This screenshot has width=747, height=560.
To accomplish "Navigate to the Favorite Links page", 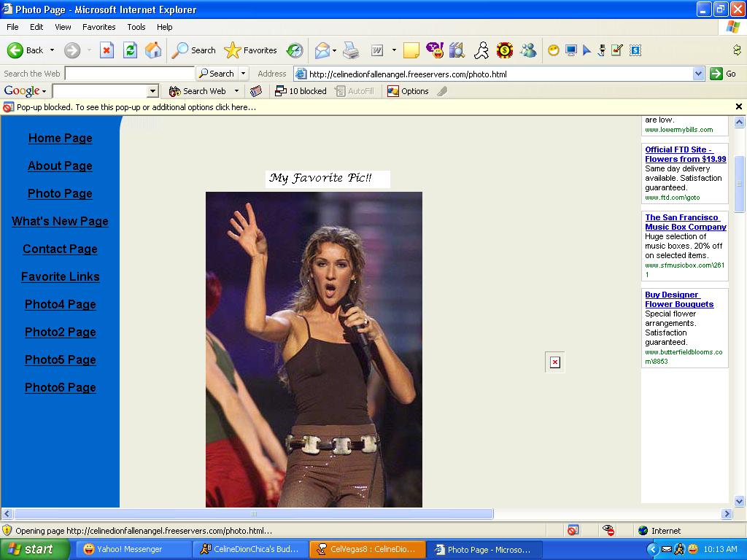I will 60,276.
